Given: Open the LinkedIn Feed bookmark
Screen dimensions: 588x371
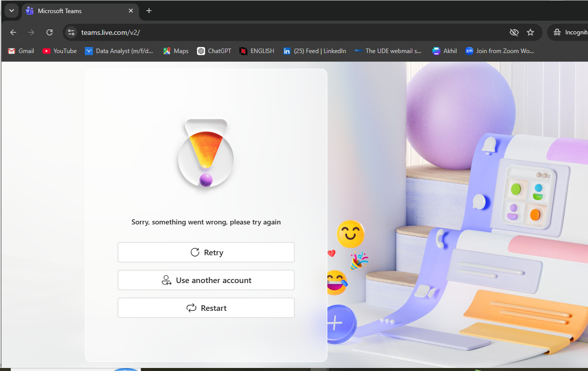Looking at the screenshot, I should 315,51.
